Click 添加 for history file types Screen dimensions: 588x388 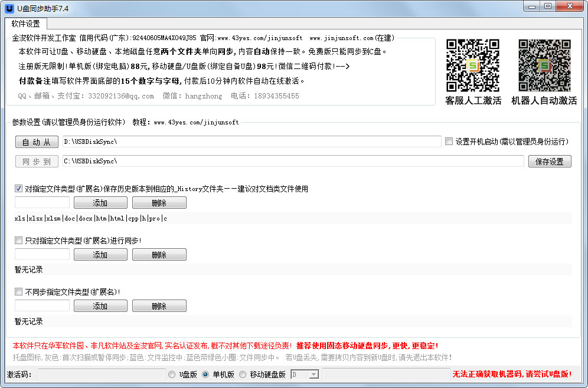[x=100, y=203]
